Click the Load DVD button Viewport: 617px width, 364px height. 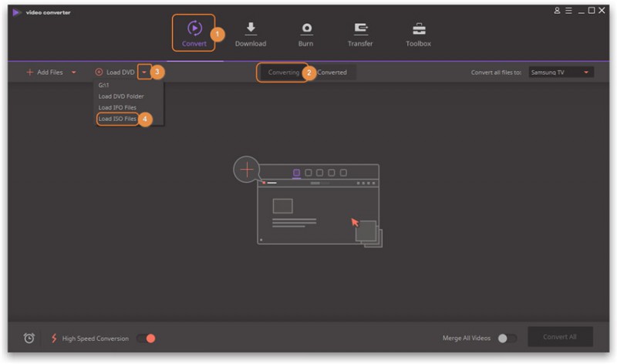click(x=115, y=72)
